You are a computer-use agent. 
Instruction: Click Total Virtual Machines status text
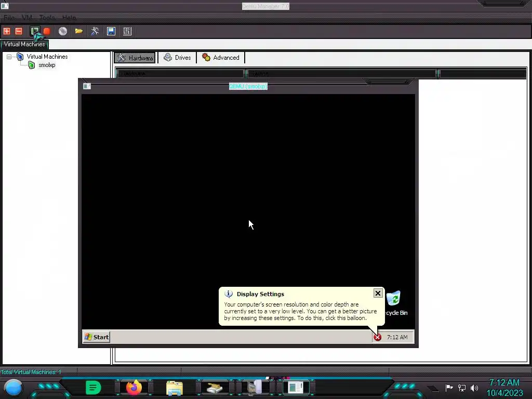tap(31, 372)
